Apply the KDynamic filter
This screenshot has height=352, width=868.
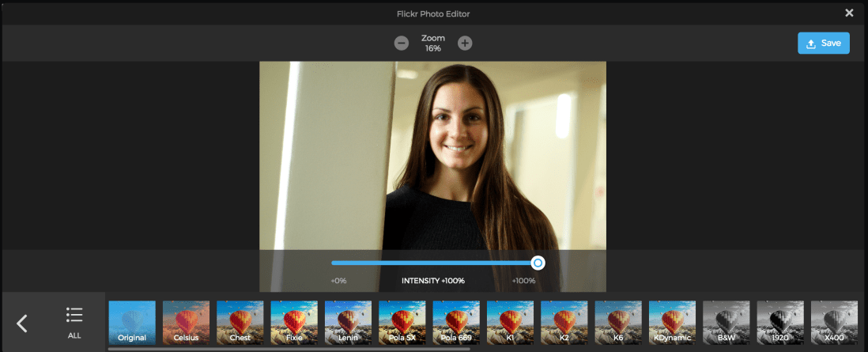pos(673,323)
